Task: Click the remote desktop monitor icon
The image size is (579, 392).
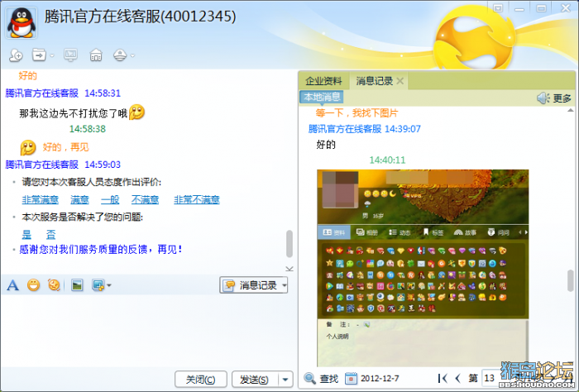Action: (70, 55)
